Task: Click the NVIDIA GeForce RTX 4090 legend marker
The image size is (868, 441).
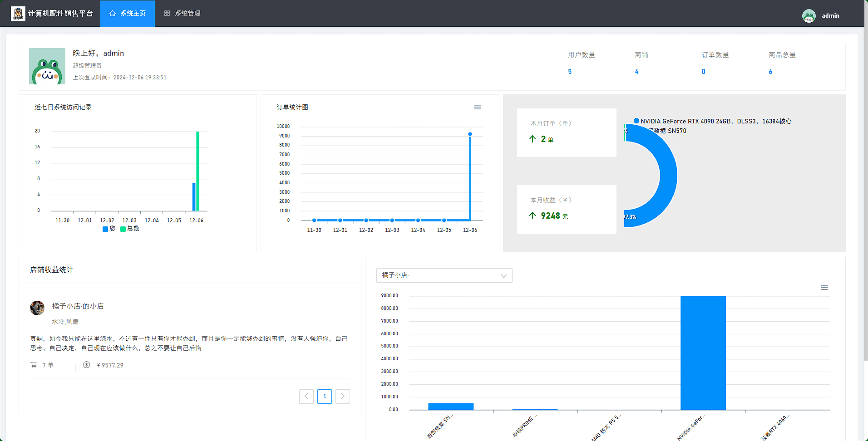Action: click(636, 121)
